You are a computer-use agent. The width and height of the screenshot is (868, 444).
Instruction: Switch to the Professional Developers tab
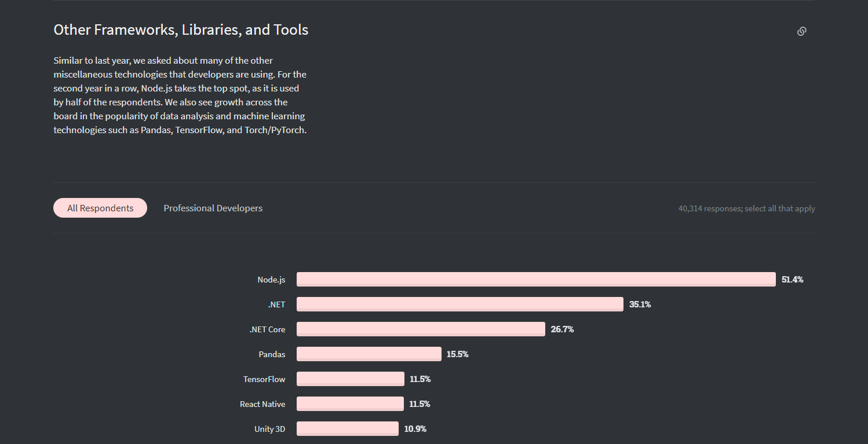pyautogui.click(x=213, y=208)
